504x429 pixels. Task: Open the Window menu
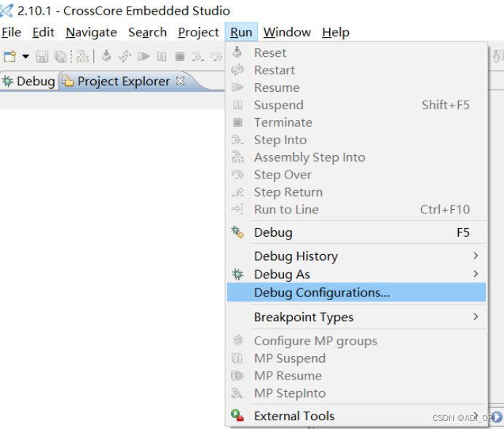(x=287, y=32)
